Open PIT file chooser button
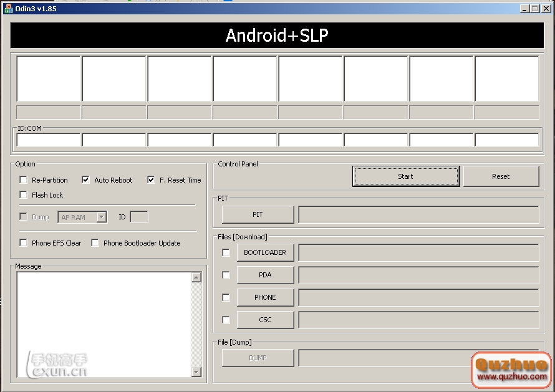Viewport: 555px width, 392px height. point(258,214)
